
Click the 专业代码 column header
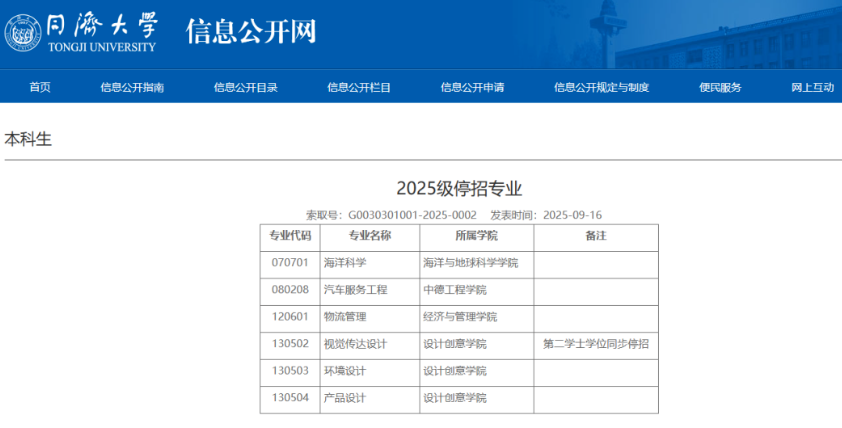(290, 237)
